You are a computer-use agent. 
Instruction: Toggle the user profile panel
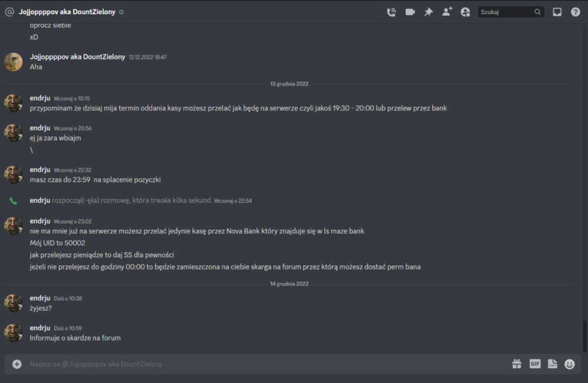465,12
